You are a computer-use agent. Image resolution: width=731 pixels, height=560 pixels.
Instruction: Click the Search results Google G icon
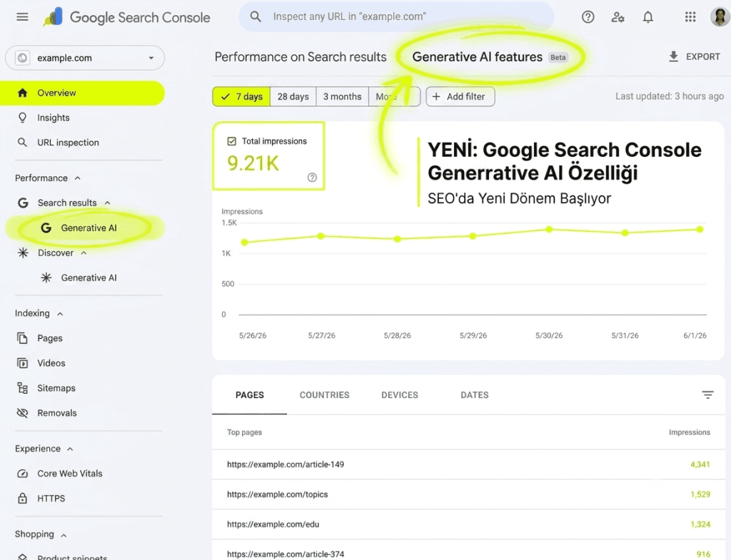click(x=23, y=203)
